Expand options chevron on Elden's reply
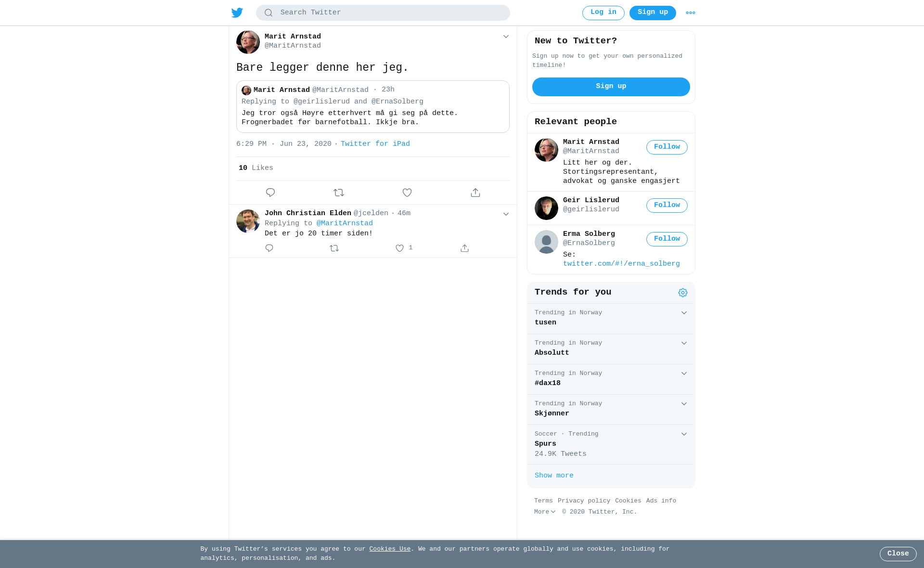 pyautogui.click(x=506, y=214)
